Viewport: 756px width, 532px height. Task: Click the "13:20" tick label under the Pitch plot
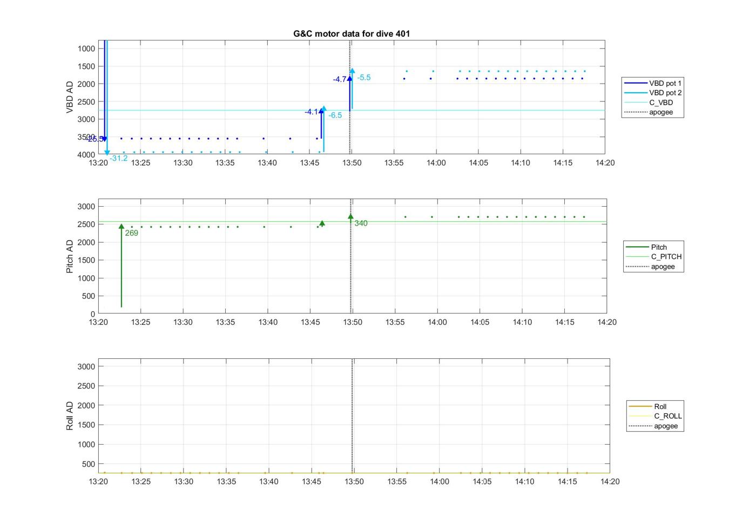[x=98, y=322]
